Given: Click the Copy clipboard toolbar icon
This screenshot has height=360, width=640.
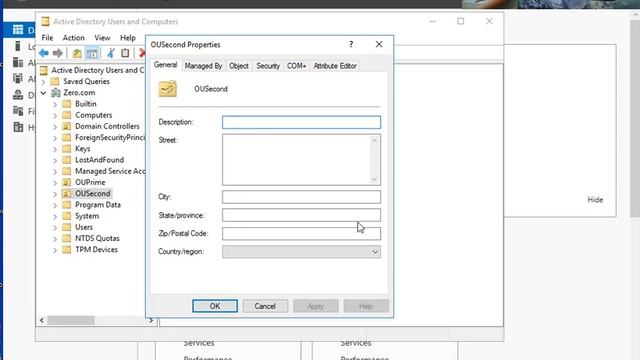Looking at the screenshot, I should tap(125, 53).
